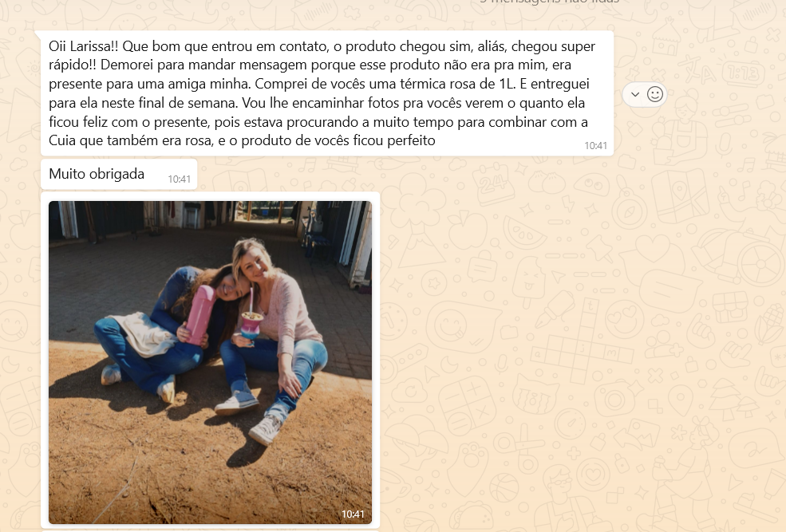Screen dimensions: 786x532
Task: Click the 10:41 timestamp on the photo
Action: [353, 514]
